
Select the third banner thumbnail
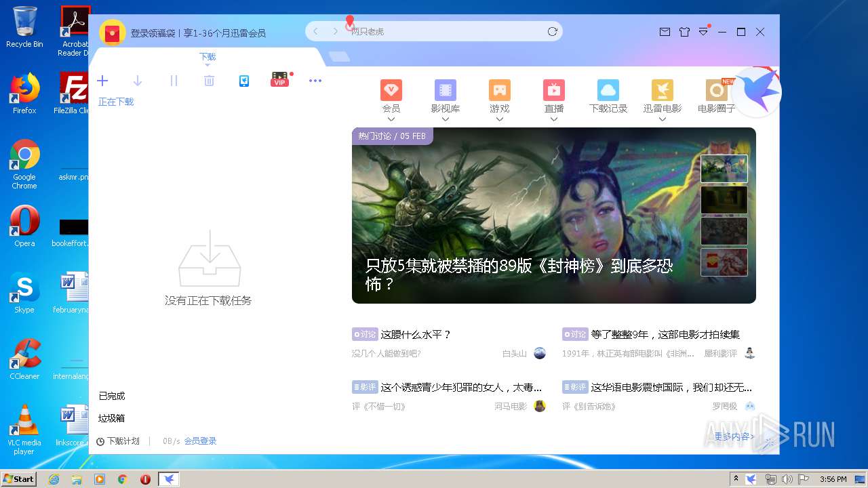pyautogui.click(x=724, y=231)
